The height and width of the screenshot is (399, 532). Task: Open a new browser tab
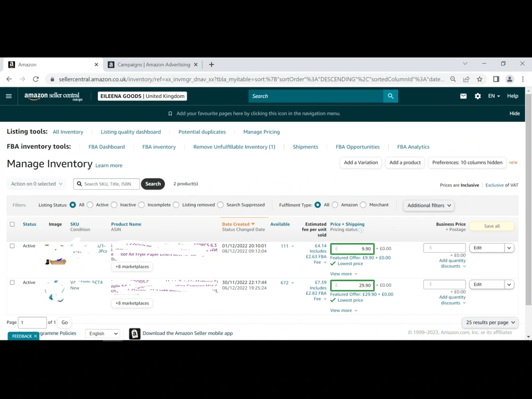[211, 64]
